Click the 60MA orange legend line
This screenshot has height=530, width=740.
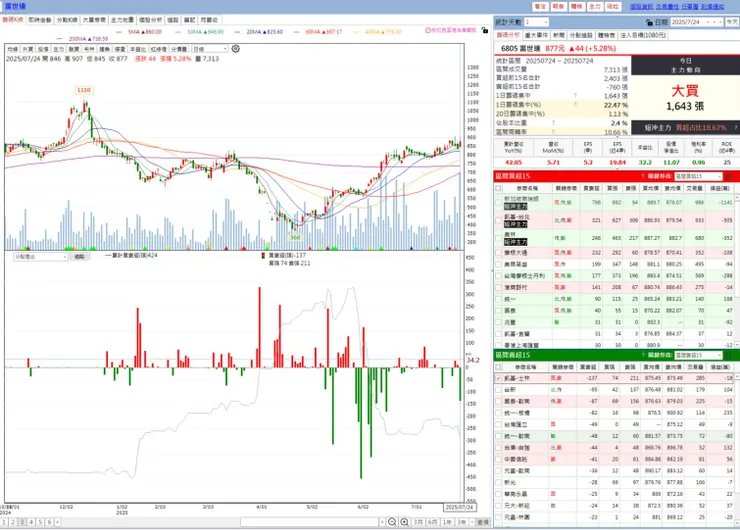296,32
